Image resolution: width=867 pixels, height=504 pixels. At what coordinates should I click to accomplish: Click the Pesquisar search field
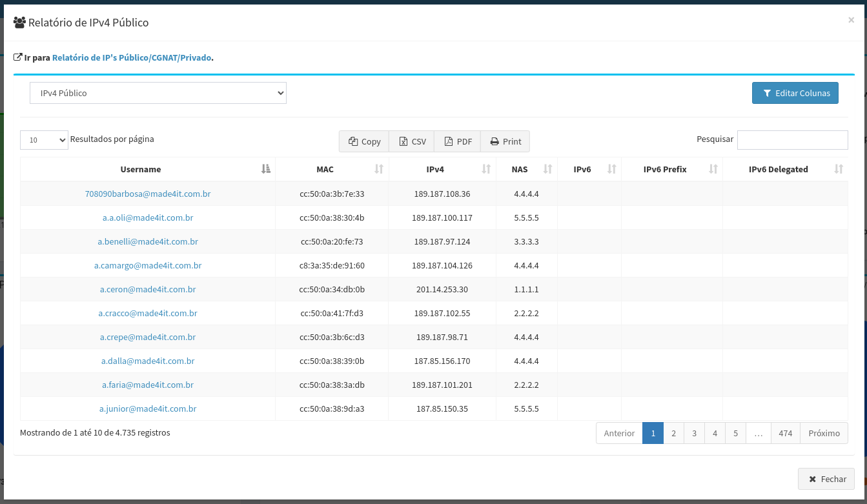793,139
